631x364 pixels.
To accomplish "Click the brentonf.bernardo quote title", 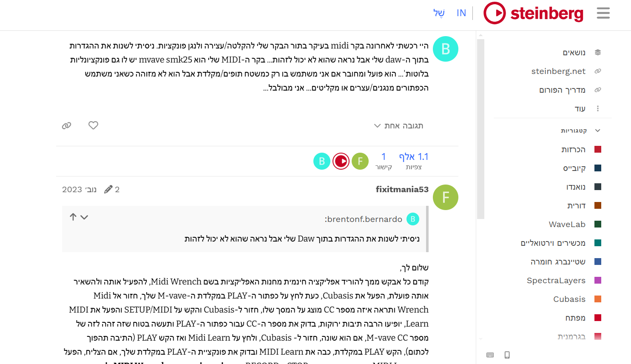I will (364, 219).
